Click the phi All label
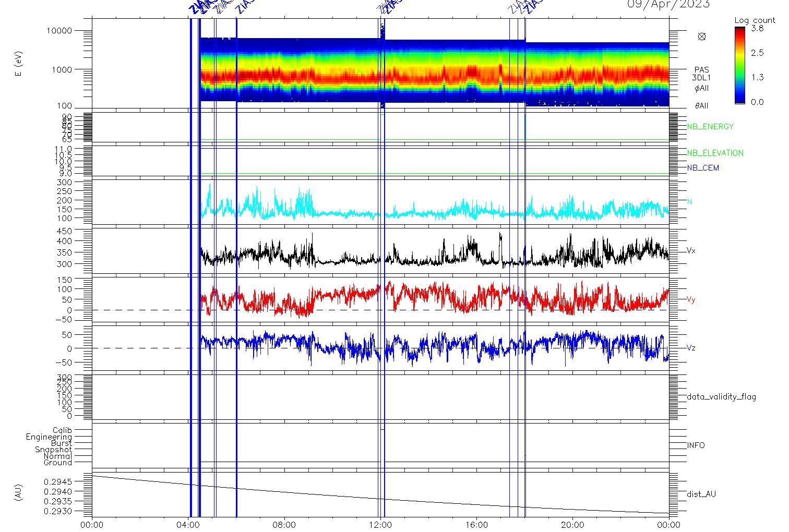The image size is (789, 532). point(702,88)
